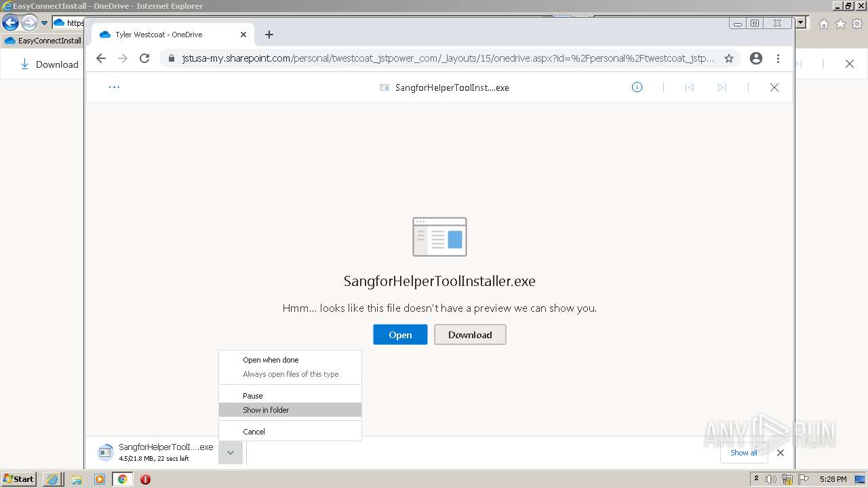Click the Open button for the installer
868x488 pixels.
pos(400,335)
